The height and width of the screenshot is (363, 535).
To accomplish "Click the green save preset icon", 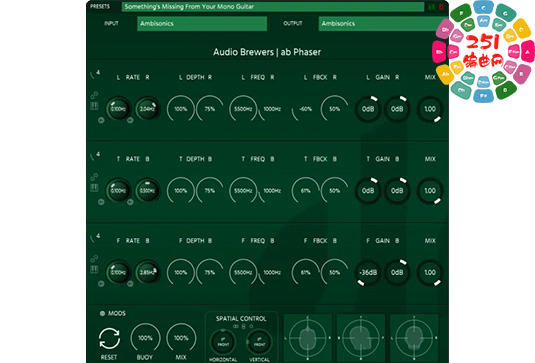I will click(431, 7).
